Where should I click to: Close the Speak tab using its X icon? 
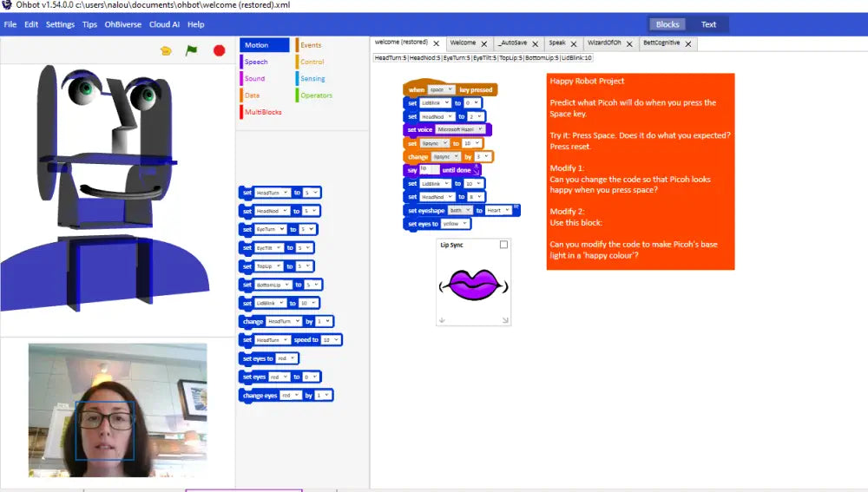coord(574,43)
